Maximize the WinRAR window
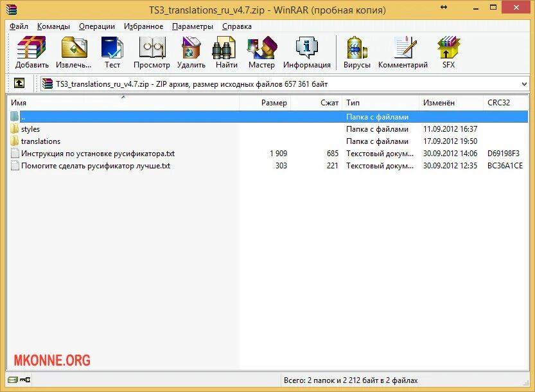 pyautogui.click(x=493, y=7)
